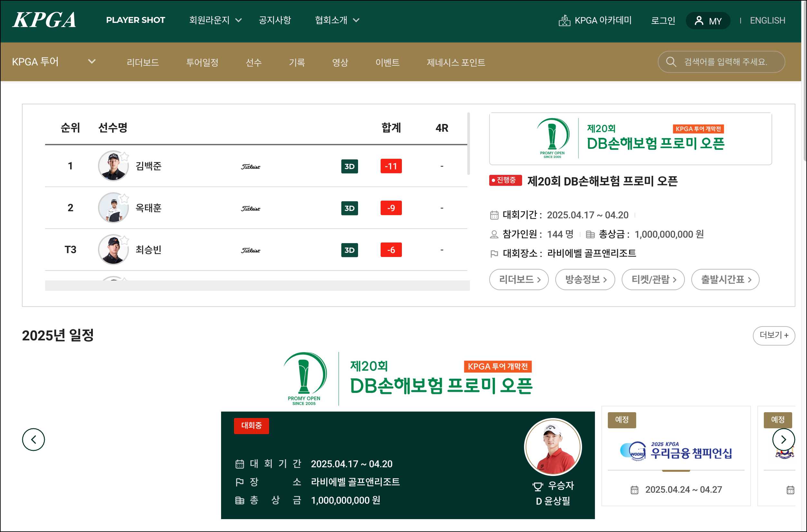Click the 제20회 DB손해보험 프로미 오픈 title
Image resolution: width=807 pixels, height=532 pixels.
(x=602, y=181)
